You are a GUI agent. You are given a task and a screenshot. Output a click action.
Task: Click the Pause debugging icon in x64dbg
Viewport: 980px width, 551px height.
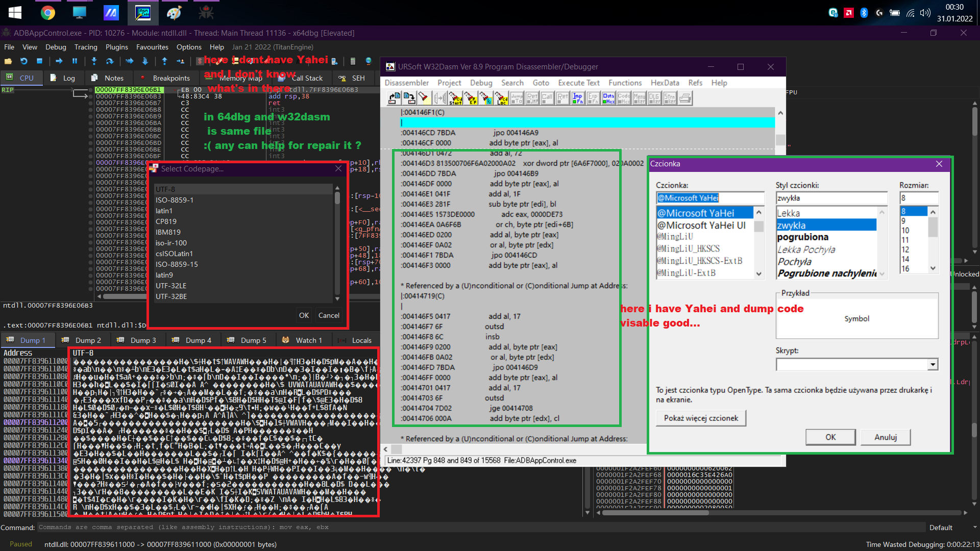pos(75,61)
